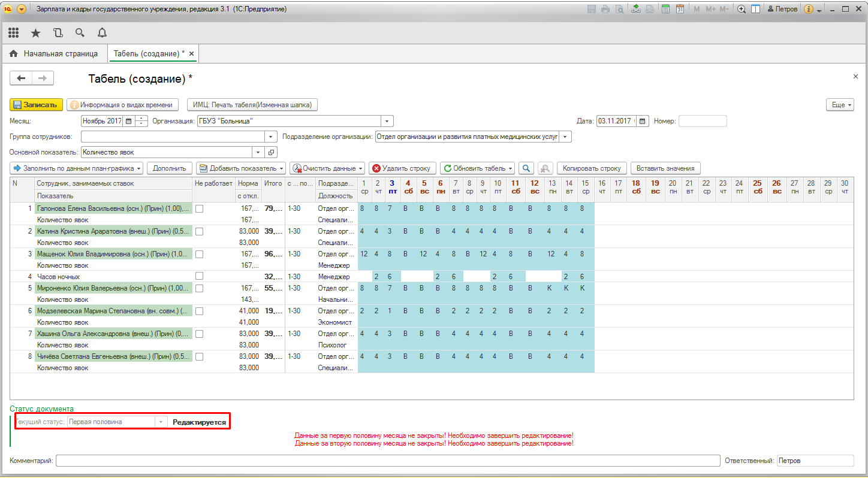This screenshot has width=868, height=478.
Task: Open the calendar icon in title bar
Action: click(680, 10)
